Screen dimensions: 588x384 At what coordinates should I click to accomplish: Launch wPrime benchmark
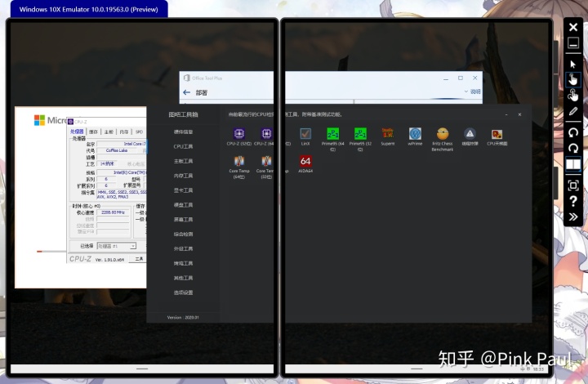tap(415, 137)
